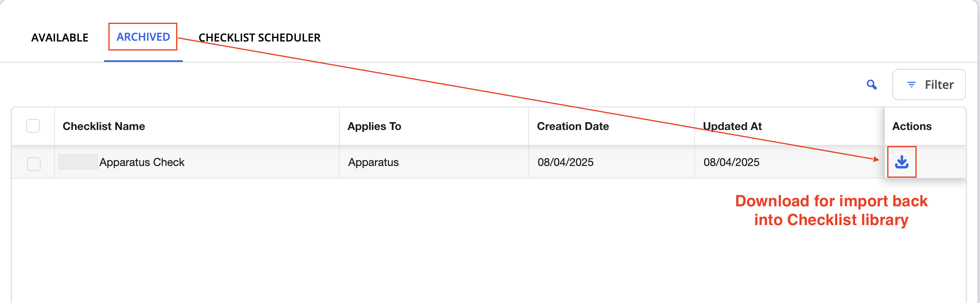This screenshot has height=303, width=980.
Task: Click the 08/04/2025 updated at cell
Action: (x=731, y=162)
